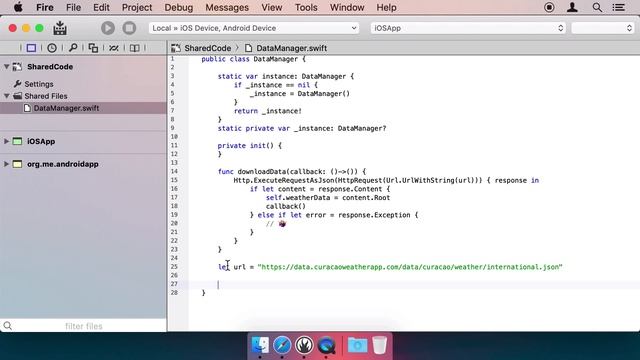Screen dimensions: 640x360
Task: Open the Help menu
Action: point(386,7)
